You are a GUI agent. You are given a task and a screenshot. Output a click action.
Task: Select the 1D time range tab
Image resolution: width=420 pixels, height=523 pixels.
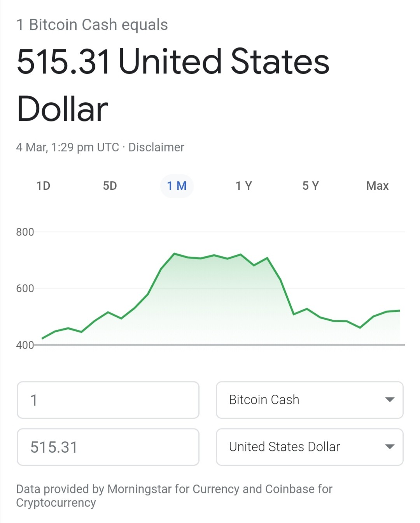click(43, 186)
